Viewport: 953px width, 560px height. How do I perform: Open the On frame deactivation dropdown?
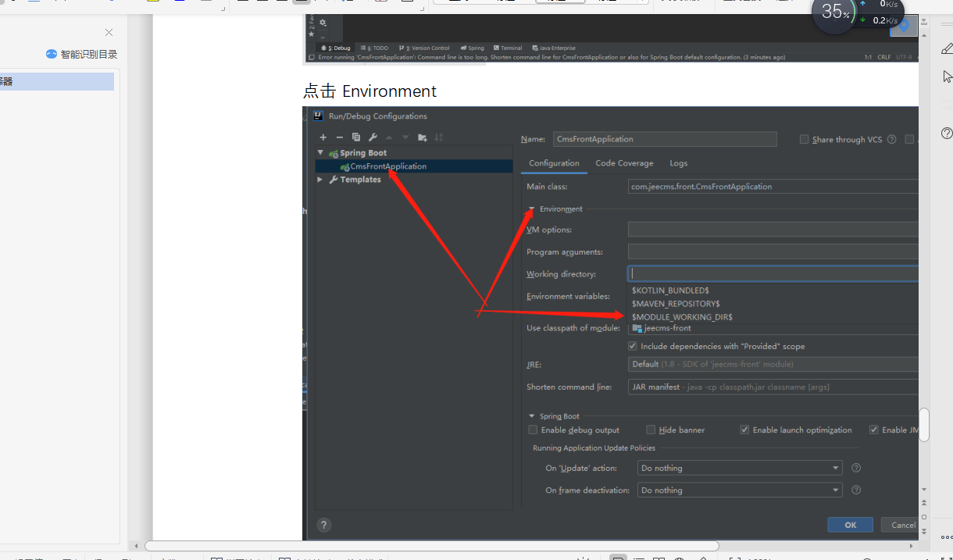click(739, 490)
